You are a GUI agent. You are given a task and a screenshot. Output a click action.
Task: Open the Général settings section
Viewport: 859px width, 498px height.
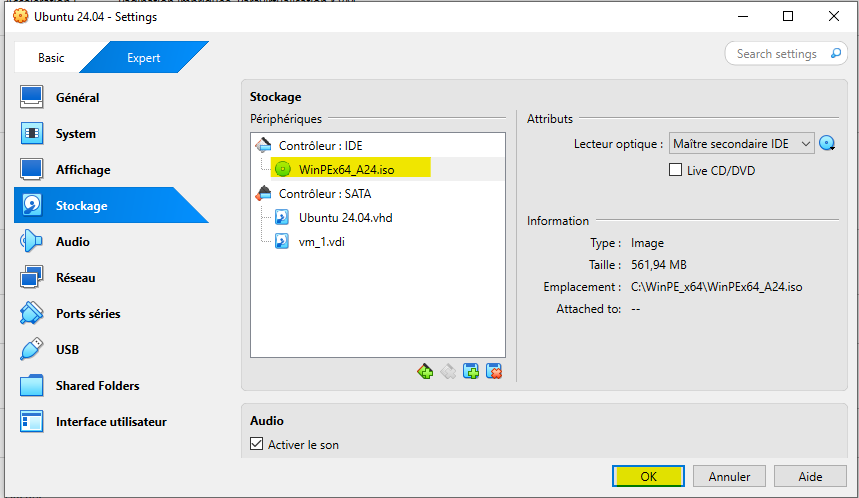(77, 98)
